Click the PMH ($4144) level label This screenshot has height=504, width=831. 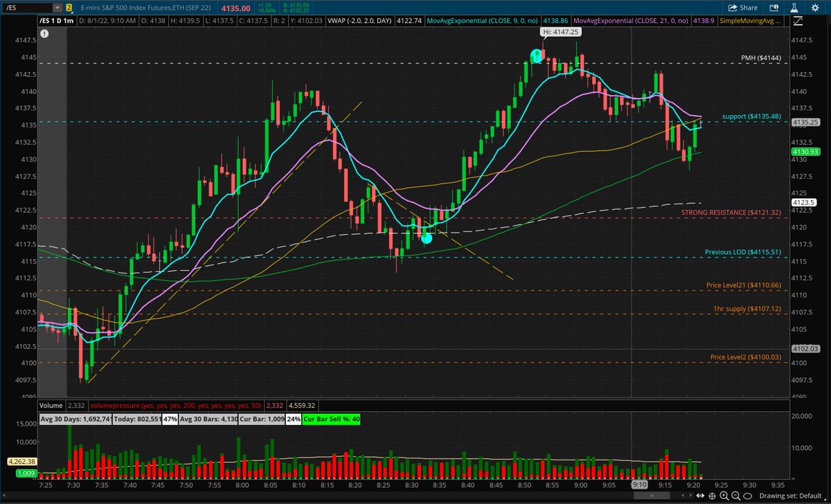pyautogui.click(x=760, y=58)
